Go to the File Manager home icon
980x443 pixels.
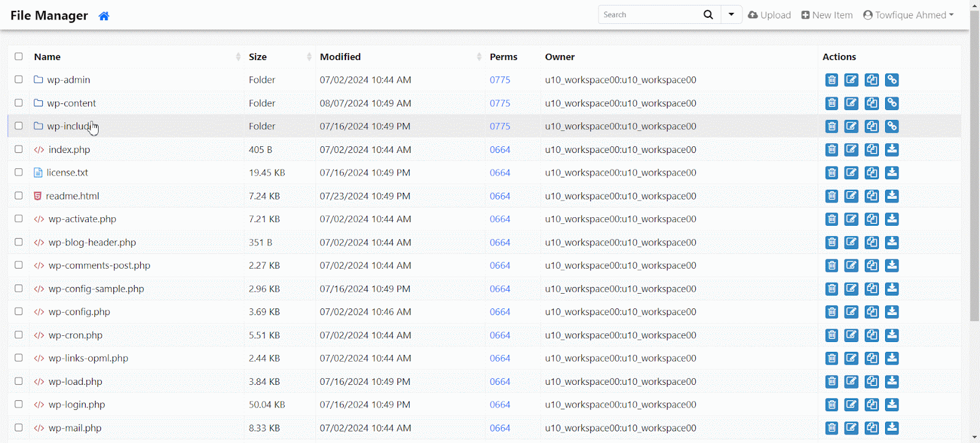pos(104,16)
